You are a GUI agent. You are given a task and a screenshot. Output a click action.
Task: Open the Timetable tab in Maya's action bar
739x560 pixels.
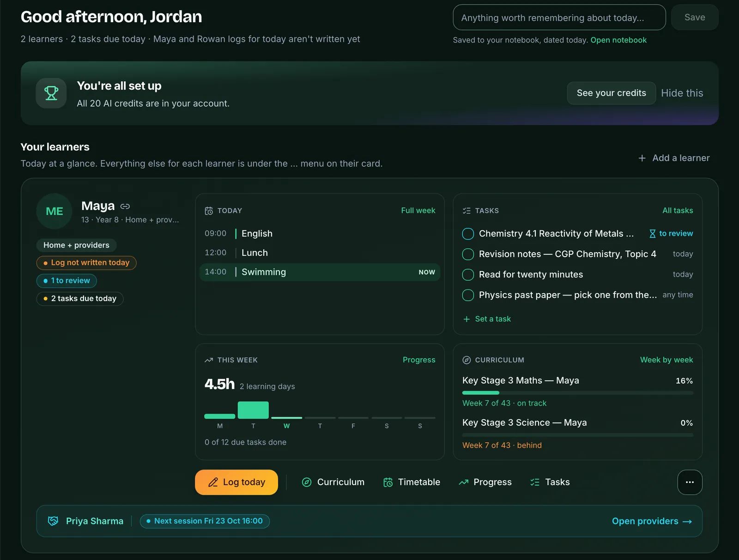[x=412, y=482]
